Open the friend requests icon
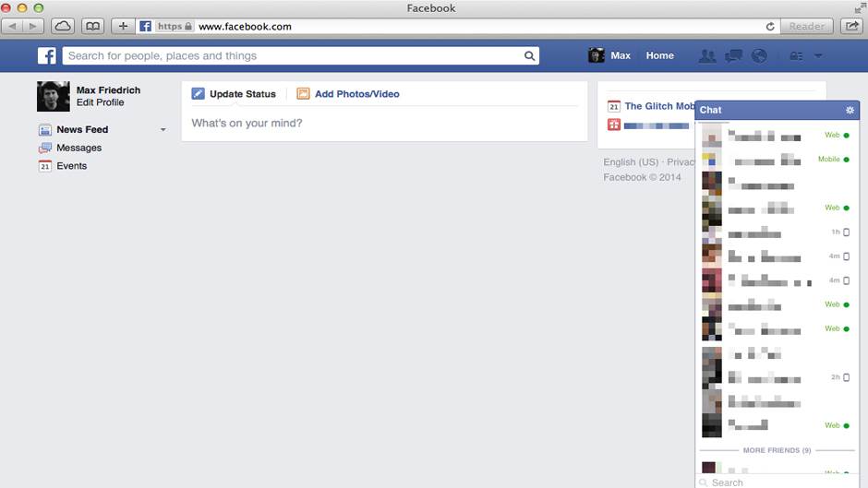The height and width of the screenshot is (488, 868). 707,56
